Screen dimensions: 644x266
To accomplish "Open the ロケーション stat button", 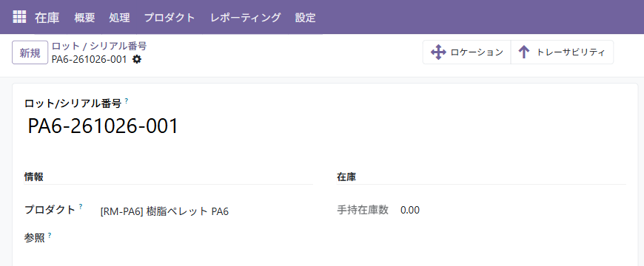I will click(x=466, y=52).
